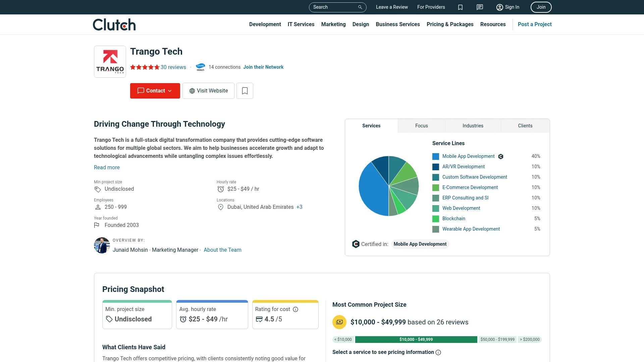Open Leave a Review link
The height and width of the screenshot is (362, 644).
(x=392, y=7)
